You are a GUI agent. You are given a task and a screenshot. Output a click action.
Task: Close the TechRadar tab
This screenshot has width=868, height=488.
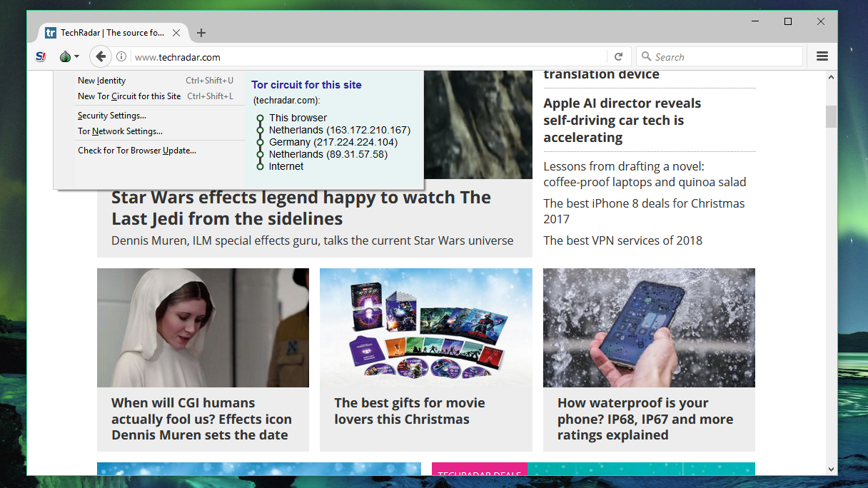pos(177,33)
